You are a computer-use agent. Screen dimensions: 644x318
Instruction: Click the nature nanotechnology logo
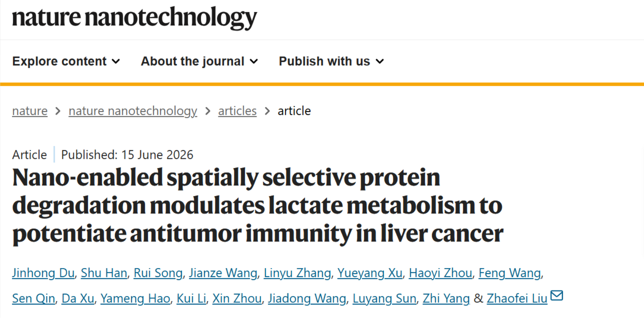click(134, 18)
